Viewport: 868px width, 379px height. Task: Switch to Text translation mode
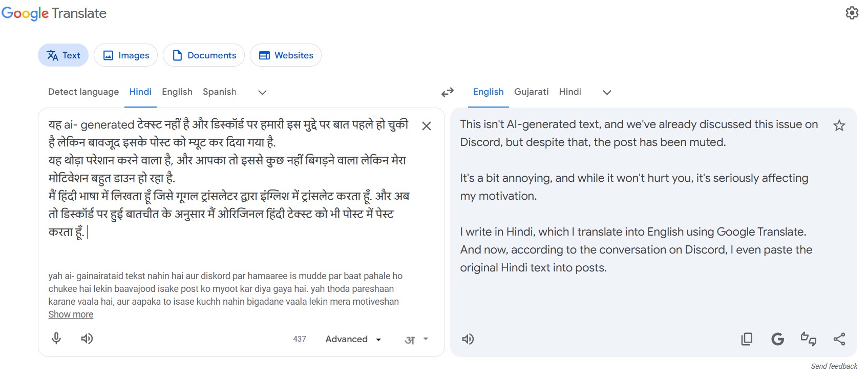tap(63, 55)
